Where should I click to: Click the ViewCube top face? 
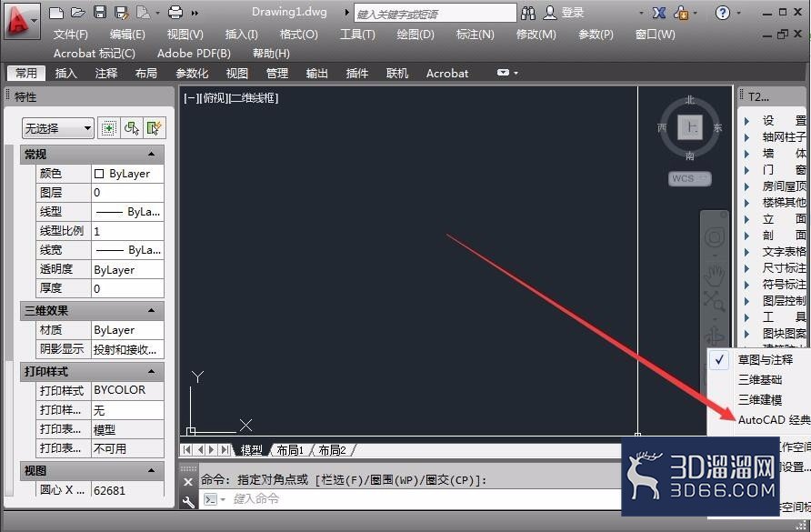690,126
